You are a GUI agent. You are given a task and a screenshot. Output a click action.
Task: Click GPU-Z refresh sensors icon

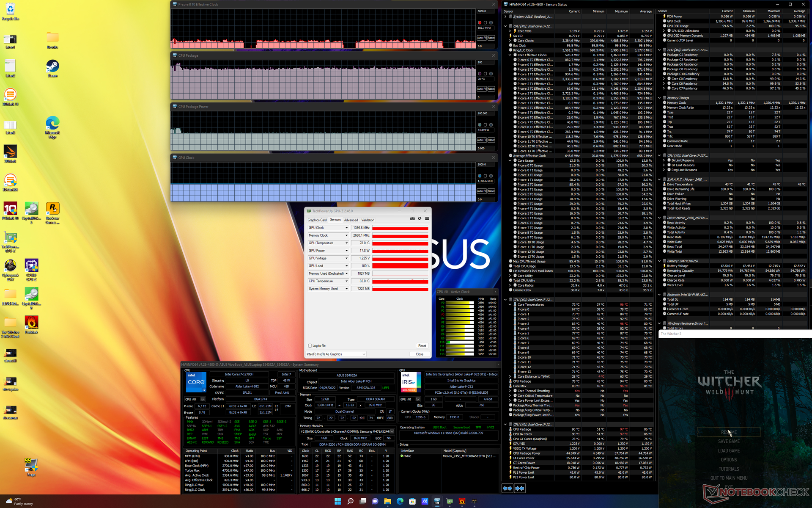click(420, 219)
